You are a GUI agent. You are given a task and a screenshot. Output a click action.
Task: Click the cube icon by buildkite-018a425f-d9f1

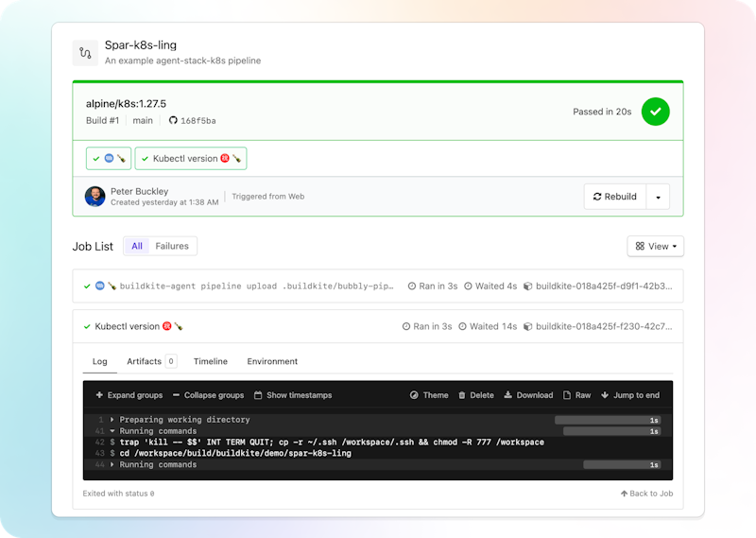(528, 286)
